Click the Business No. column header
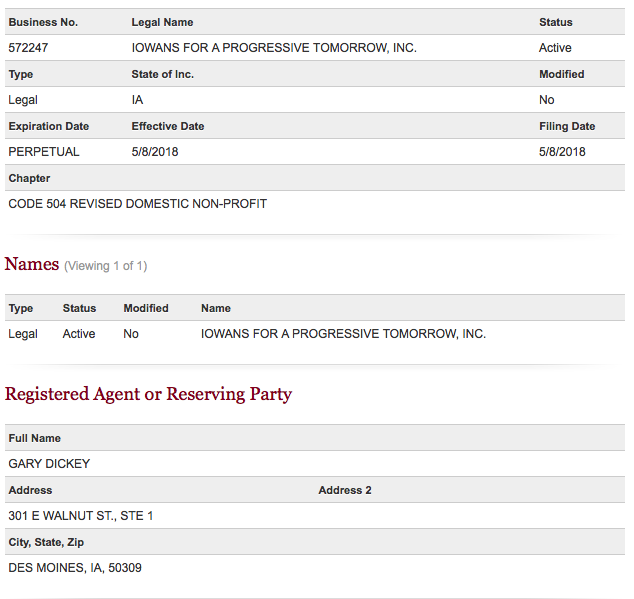 coord(43,22)
